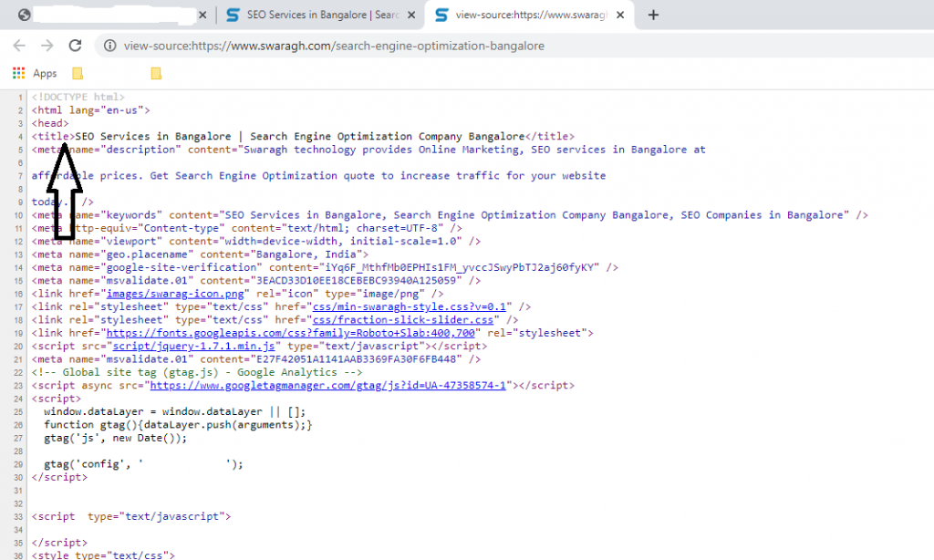This screenshot has width=934, height=560.
Task: Open the Apps grid icon in bookmarks bar
Action: point(18,73)
